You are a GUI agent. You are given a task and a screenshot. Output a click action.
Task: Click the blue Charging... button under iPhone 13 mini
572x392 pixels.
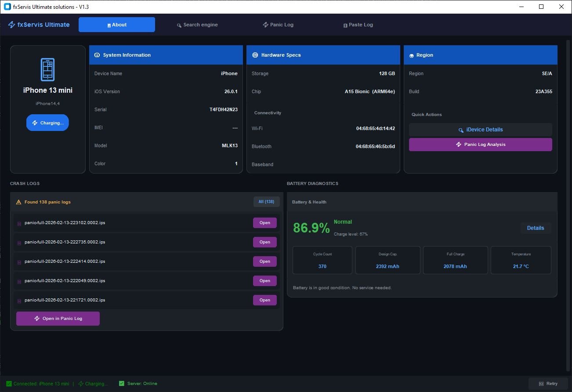(47, 123)
